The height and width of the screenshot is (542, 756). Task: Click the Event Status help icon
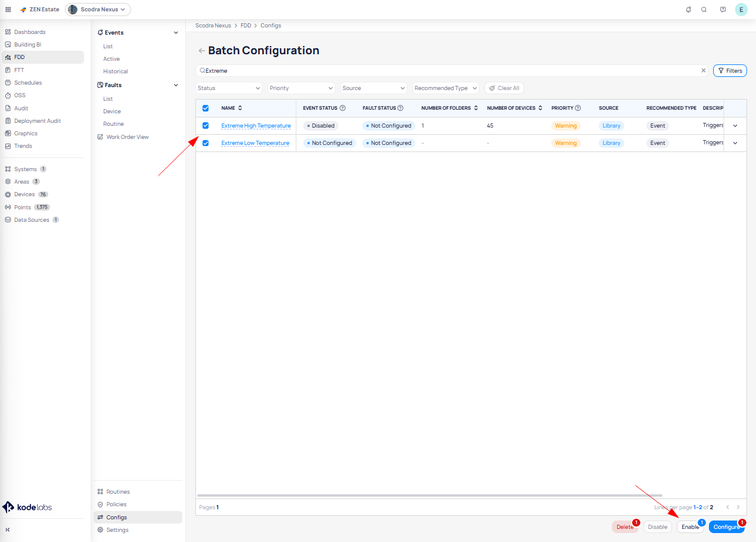click(343, 108)
